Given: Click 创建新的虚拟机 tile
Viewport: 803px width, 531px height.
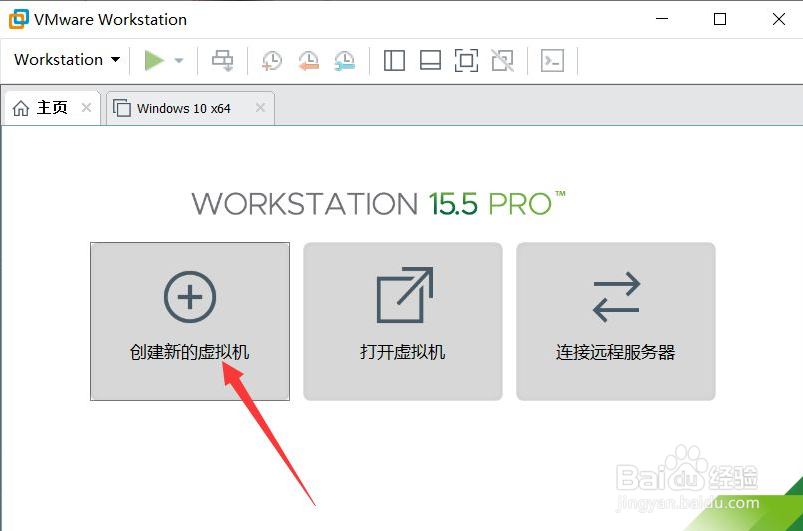Looking at the screenshot, I should click(x=190, y=322).
